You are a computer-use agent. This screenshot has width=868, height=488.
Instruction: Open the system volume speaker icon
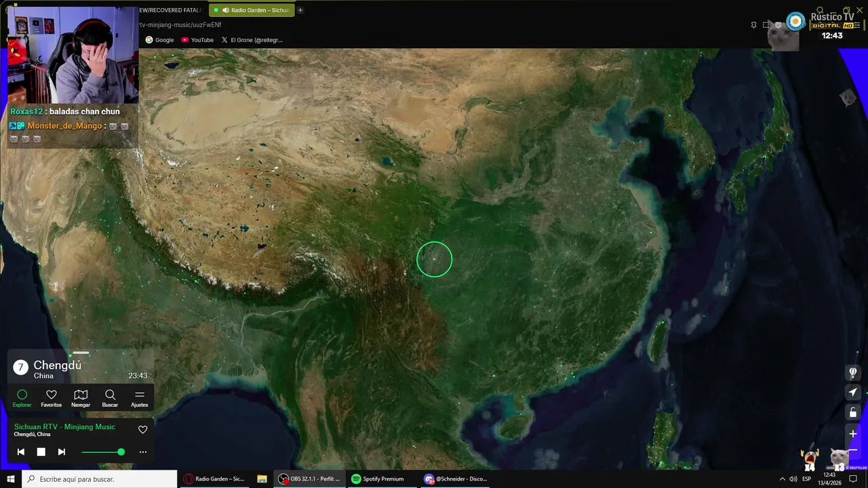click(793, 479)
